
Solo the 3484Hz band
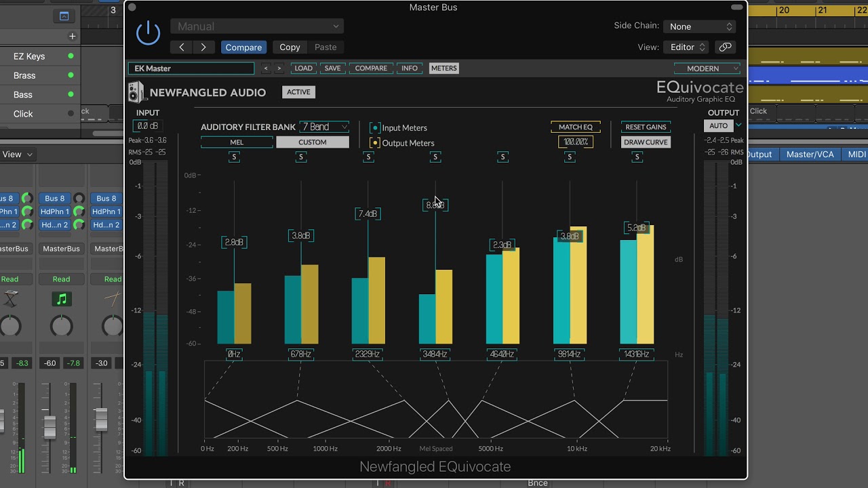pos(435,157)
